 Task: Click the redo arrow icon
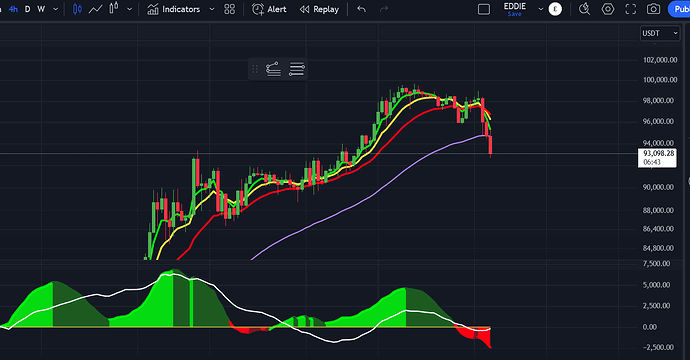pyautogui.click(x=384, y=9)
